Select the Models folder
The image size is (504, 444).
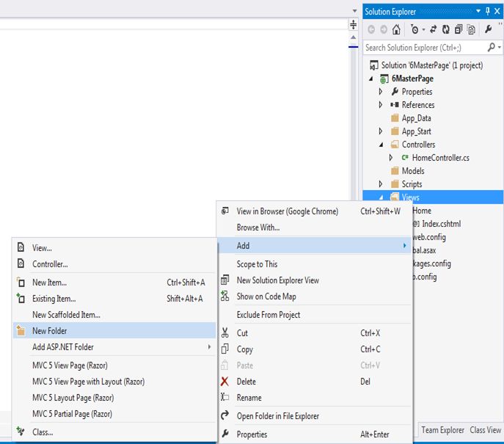413,171
